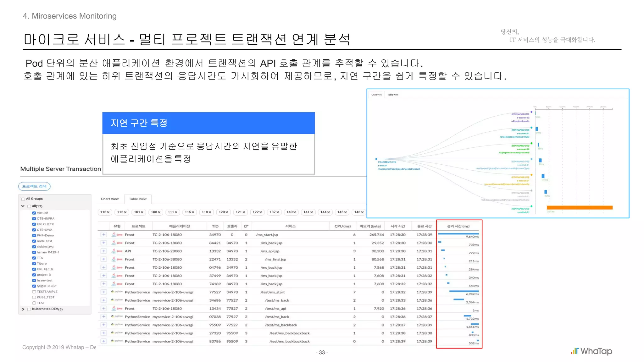Image resolution: width=644 pixels, height=362 pixels.
Task: Dismiss the 122 filter chip
Action: pyautogui.click(x=261, y=212)
